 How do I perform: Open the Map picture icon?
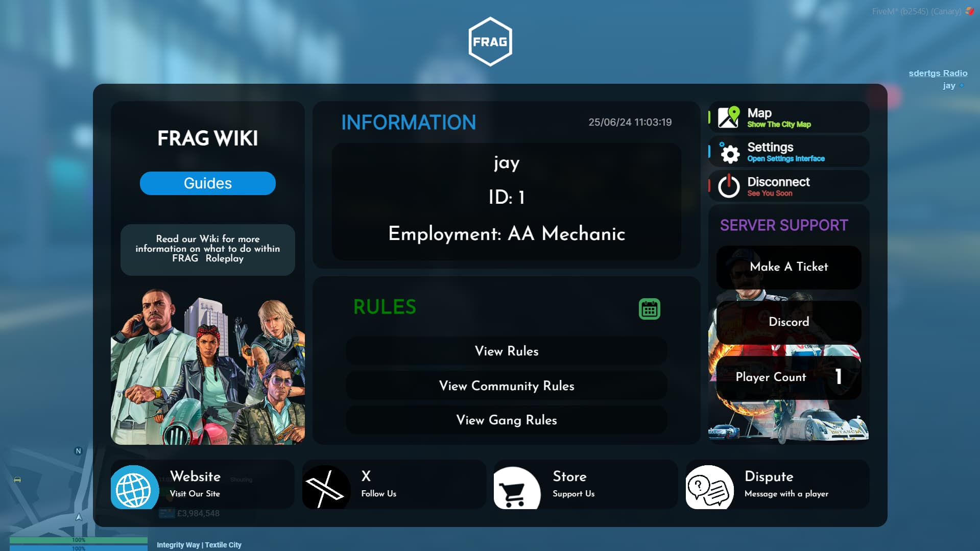(728, 117)
